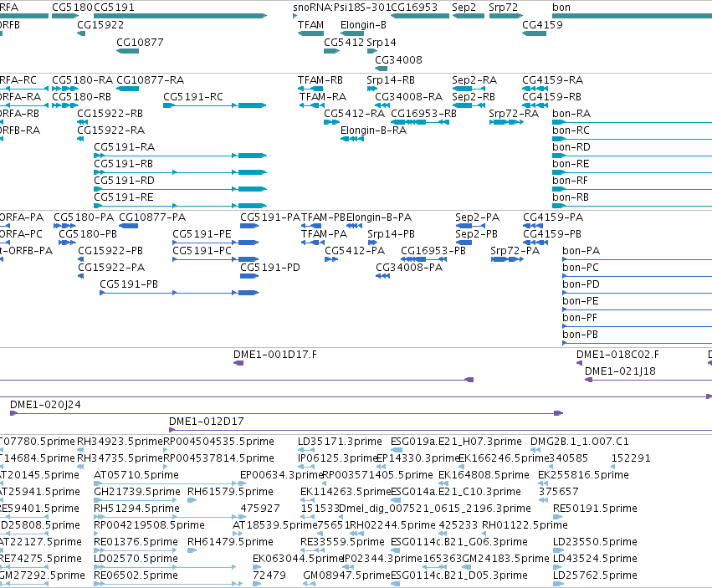Click the CG10877-PA protein label
This screenshot has width=712, height=588.
152,217
